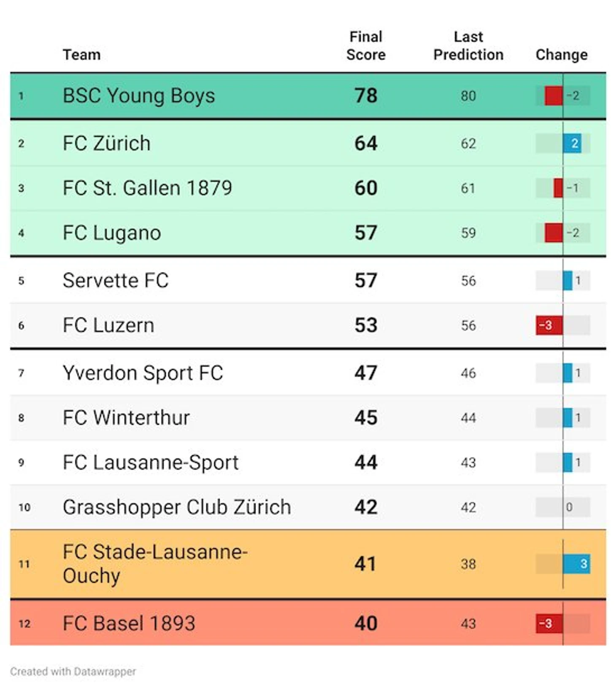Select the BSC Young Boys team name

click(139, 95)
